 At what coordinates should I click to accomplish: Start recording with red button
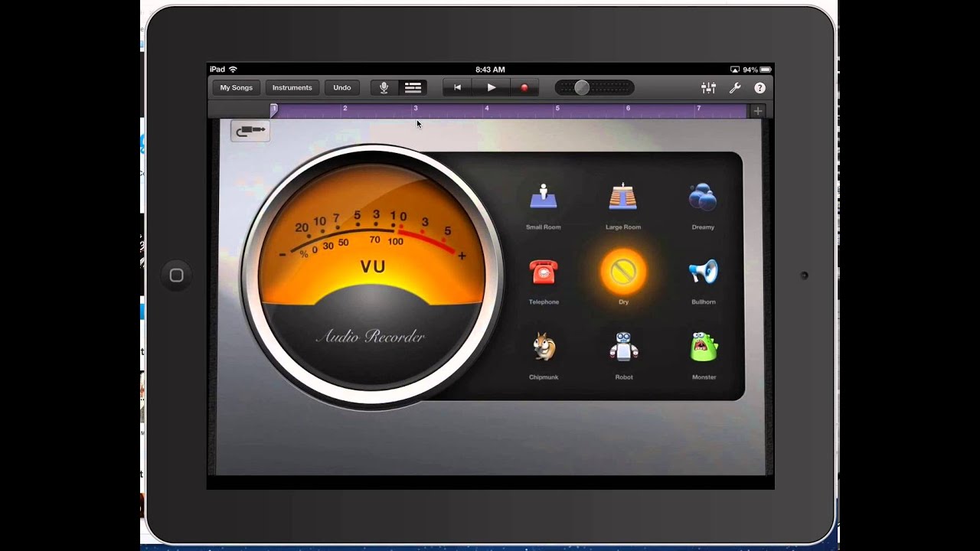click(x=524, y=88)
